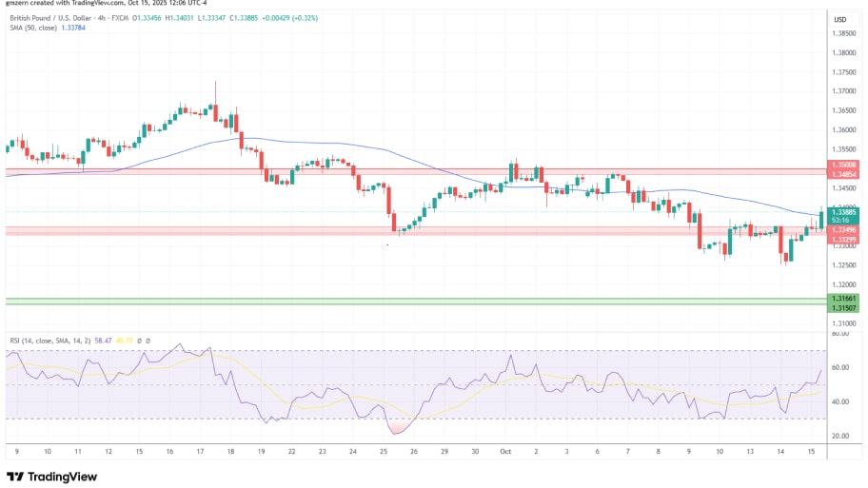Click the 1.33496 red price label
The width and height of the screenshot is (868, 488).
click(x=841, y=229)
